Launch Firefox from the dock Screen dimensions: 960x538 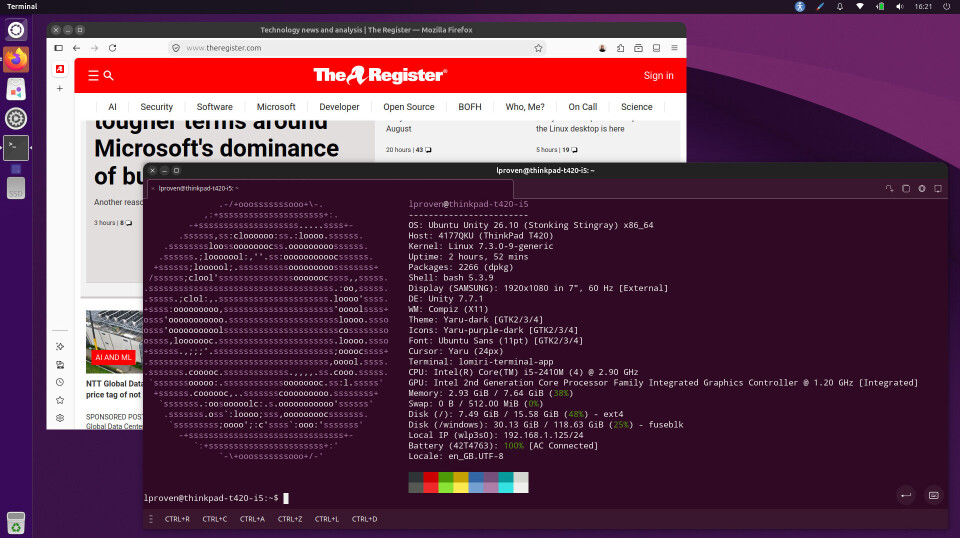[x=16, y=59]
